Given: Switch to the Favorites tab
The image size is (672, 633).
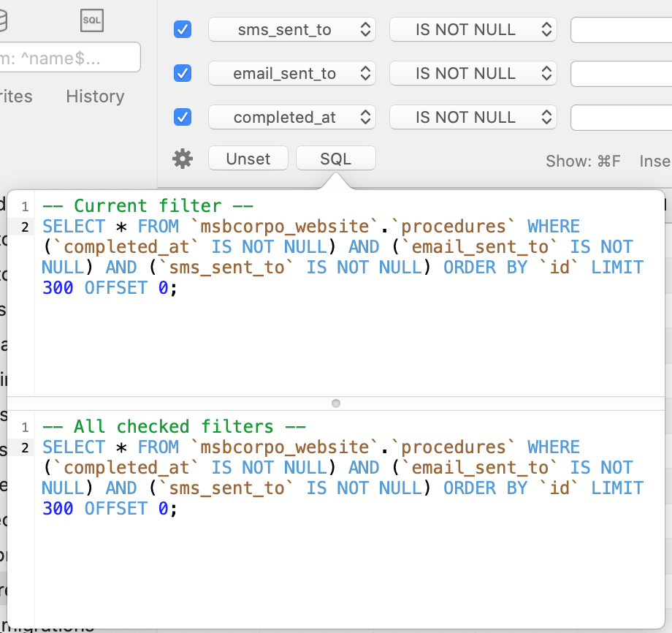Looking at the screenshot, I should click(x=16, y=96).
